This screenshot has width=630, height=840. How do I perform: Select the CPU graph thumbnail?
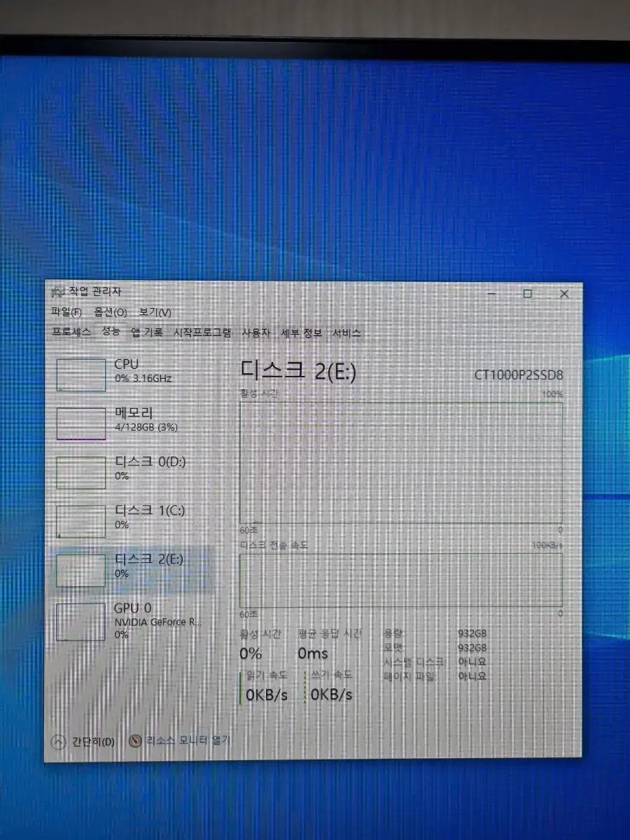tap(81, 375)
